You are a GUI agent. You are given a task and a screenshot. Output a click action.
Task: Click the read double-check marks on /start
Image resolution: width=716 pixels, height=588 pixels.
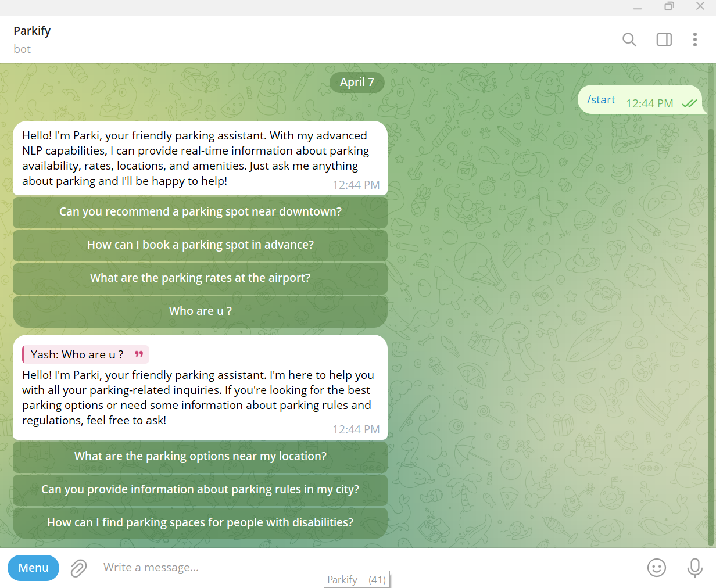click(689, 104)
